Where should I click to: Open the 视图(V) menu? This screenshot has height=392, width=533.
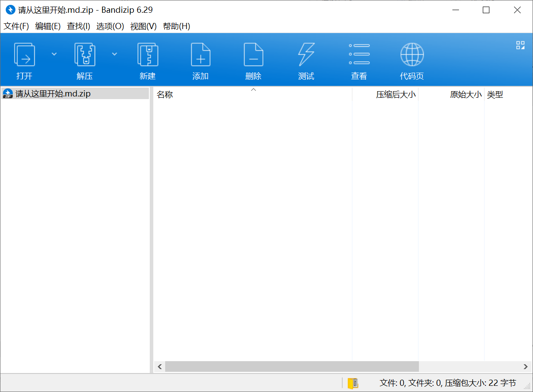(x=143, y=26)
